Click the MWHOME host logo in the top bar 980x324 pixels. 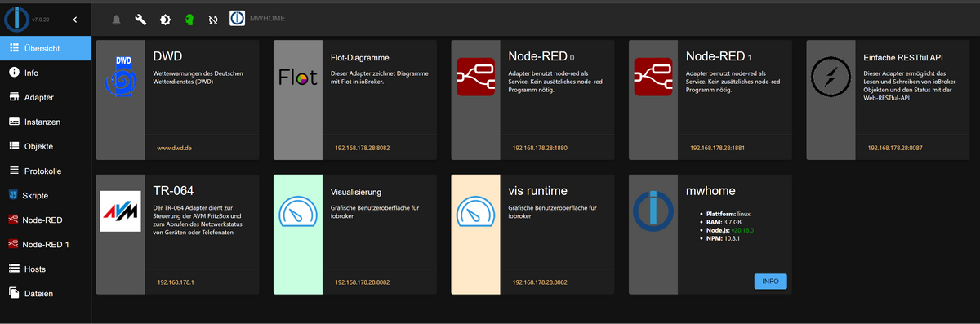[237, 18]
